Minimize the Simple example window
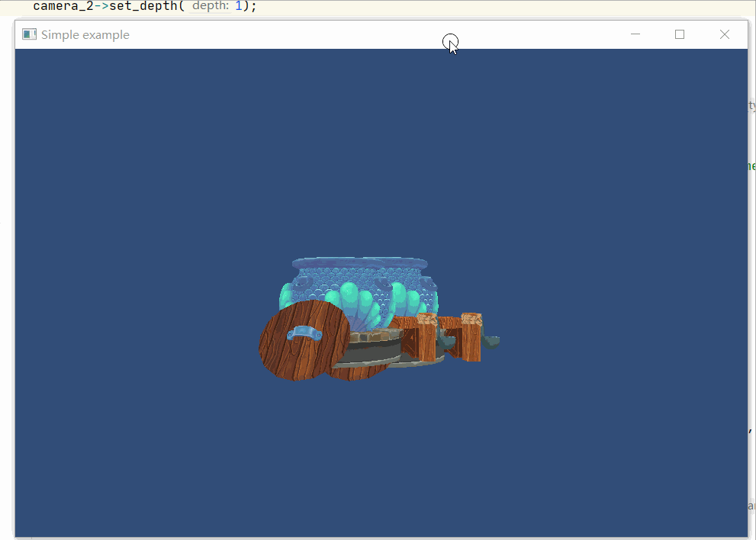Image resolution: width=756 pixels, height=540 pixels. point(635,34)
